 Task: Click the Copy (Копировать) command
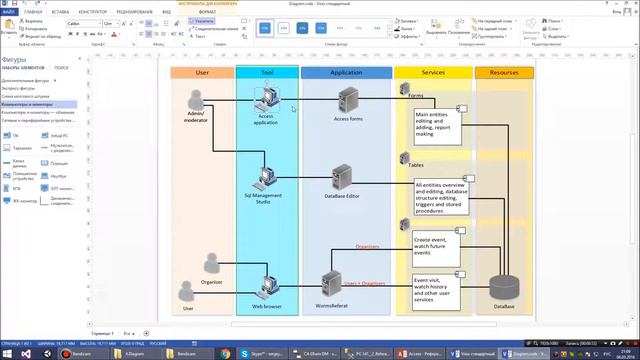(33, 29)
